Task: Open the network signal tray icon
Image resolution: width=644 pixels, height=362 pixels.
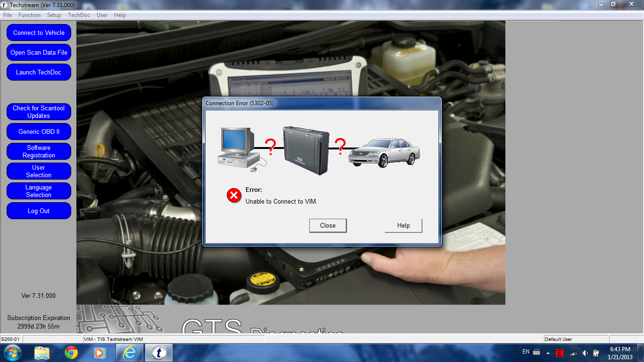Action: click(x=573, y=353)
